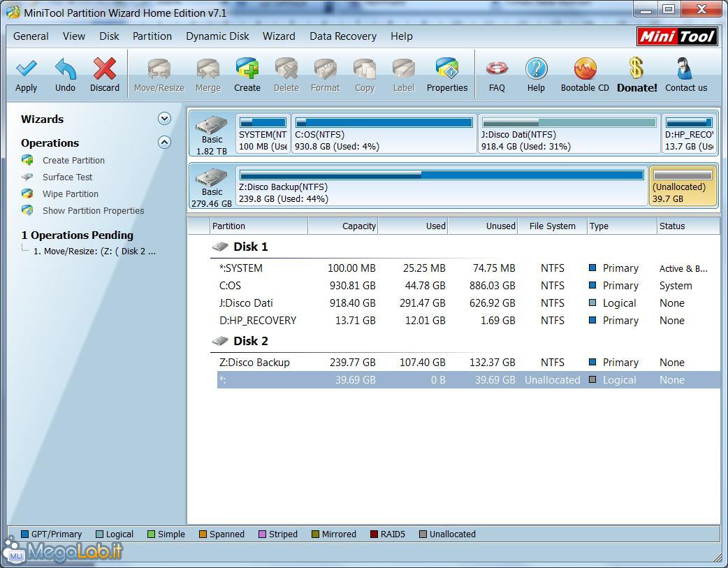This screenshot has width=728, height=568.
Task: Select the D:HP_RECOVERY row in list
Action: (469, 321)
